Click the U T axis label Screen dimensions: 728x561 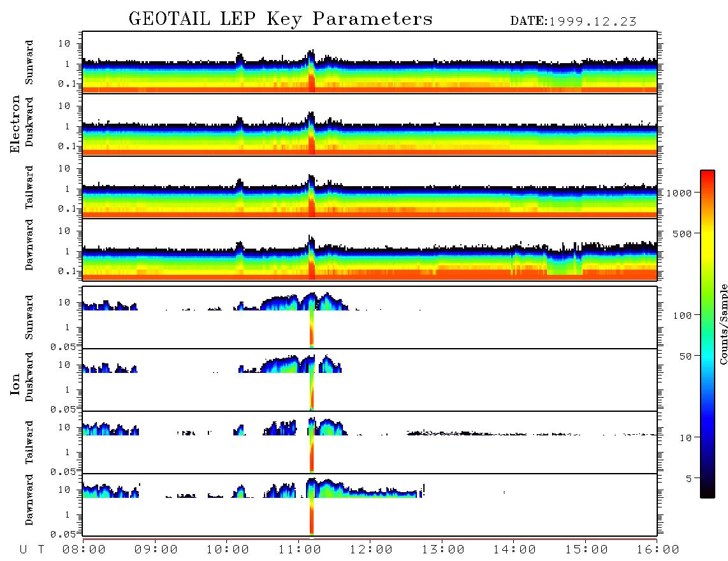[32, 550]
